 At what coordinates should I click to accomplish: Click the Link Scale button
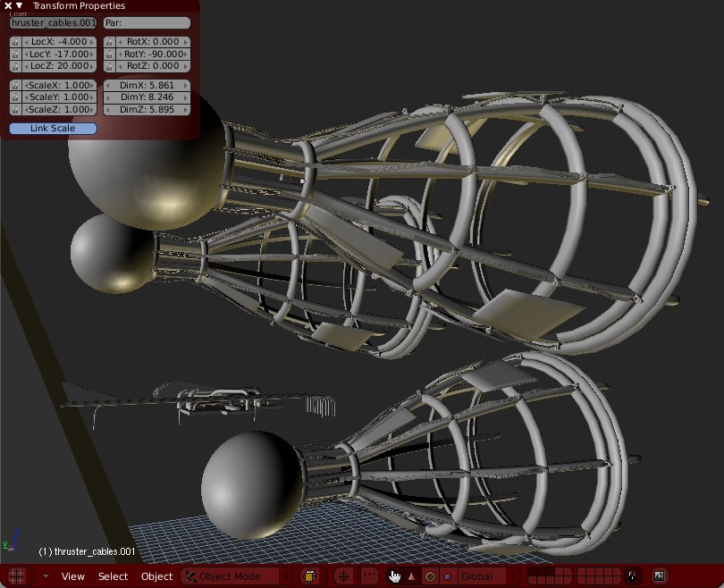[53, 129]
